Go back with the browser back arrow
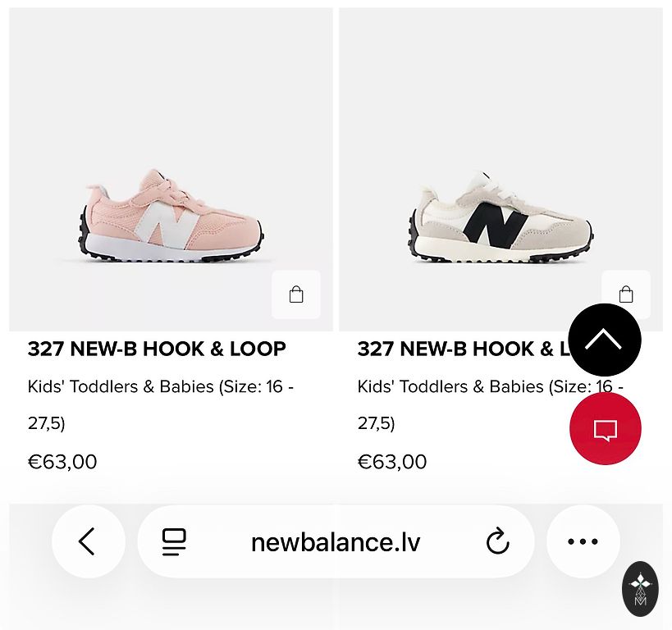The image size is (672, 630). pos(89,541)
